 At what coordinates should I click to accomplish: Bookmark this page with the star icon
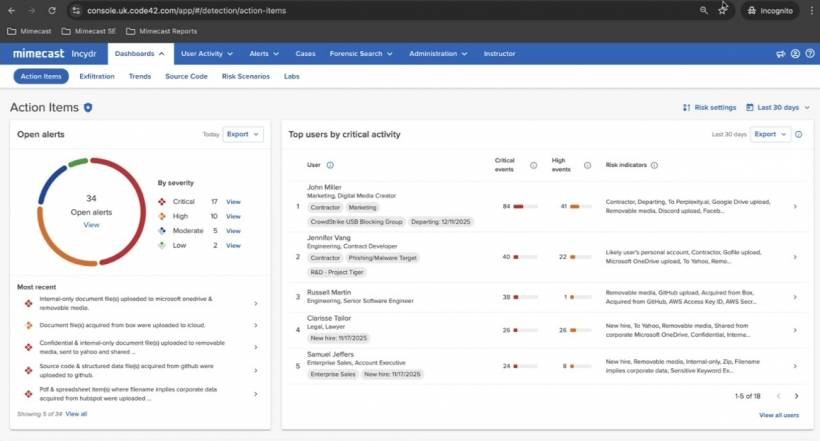[723, 10]
